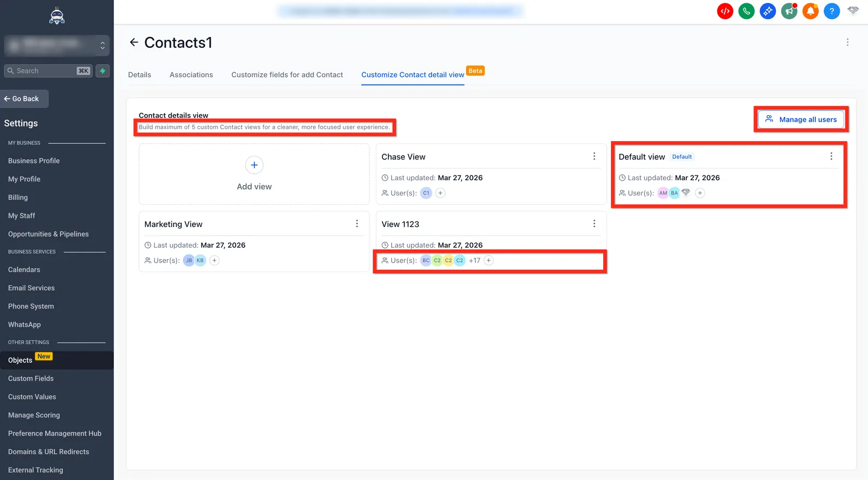Click the robot logo in the sidebar

point(57,16)
